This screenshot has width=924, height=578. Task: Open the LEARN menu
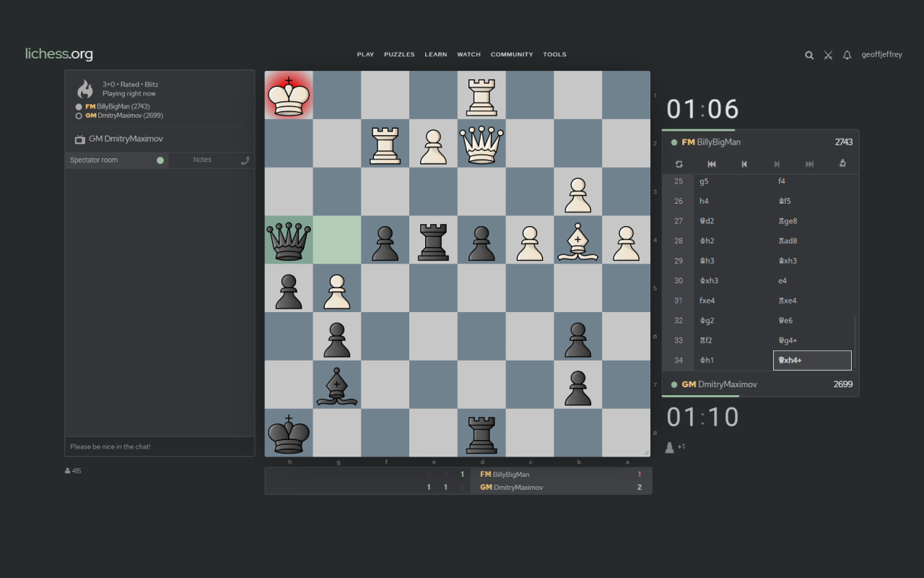436,55
